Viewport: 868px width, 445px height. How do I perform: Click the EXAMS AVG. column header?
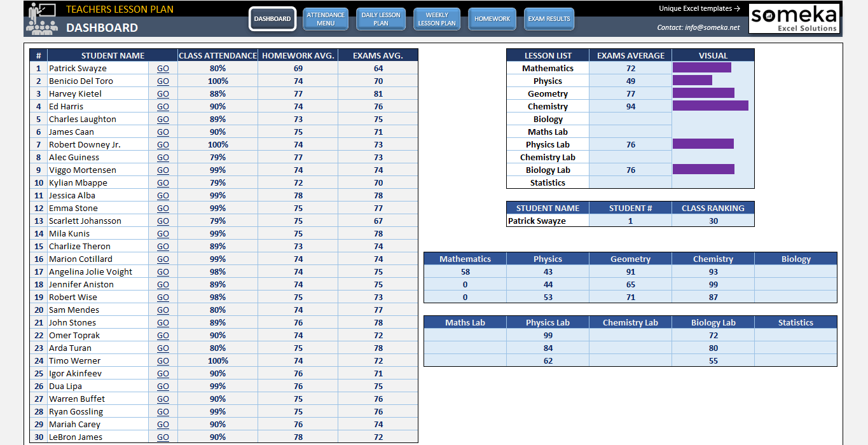(x=378, y=55)
